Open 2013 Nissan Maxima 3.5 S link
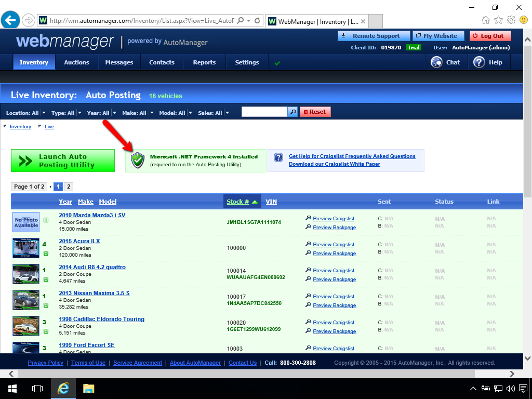This screenshot has height=399, width=532. click(95, 293)
